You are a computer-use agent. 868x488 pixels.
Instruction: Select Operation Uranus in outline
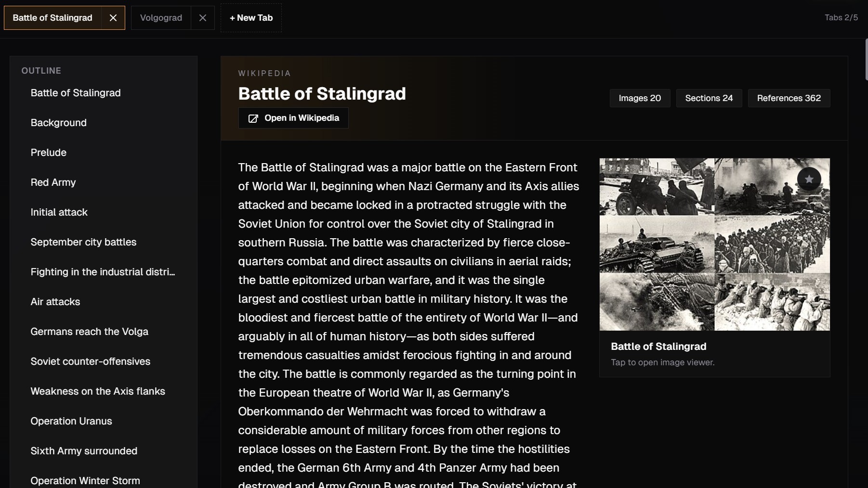pos(71,421)
